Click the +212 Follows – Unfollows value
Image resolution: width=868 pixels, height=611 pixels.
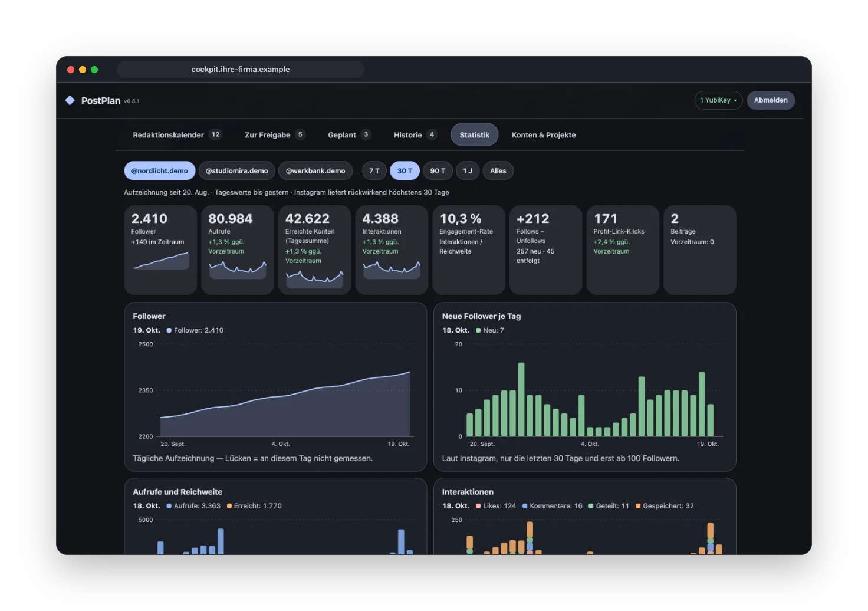point(532,219)
